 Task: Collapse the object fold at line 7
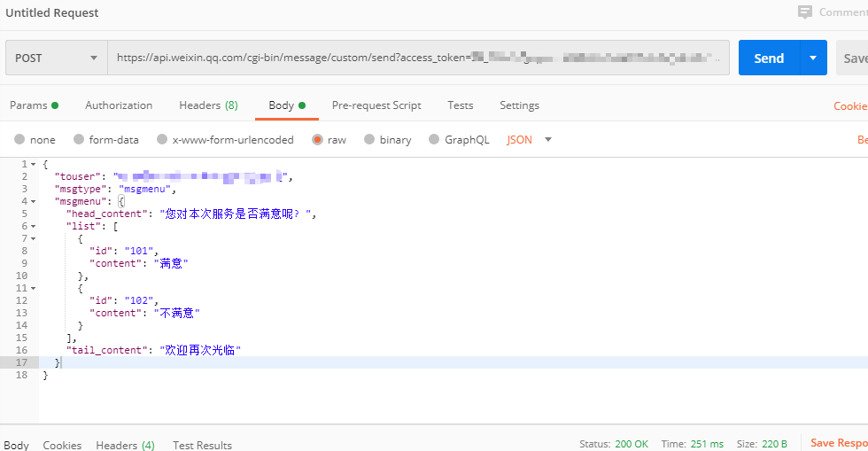(x=34, y=239)
